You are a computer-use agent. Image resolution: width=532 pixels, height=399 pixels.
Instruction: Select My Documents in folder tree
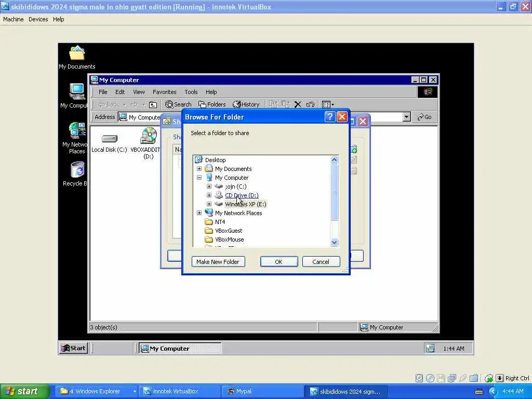coord(233,169)
